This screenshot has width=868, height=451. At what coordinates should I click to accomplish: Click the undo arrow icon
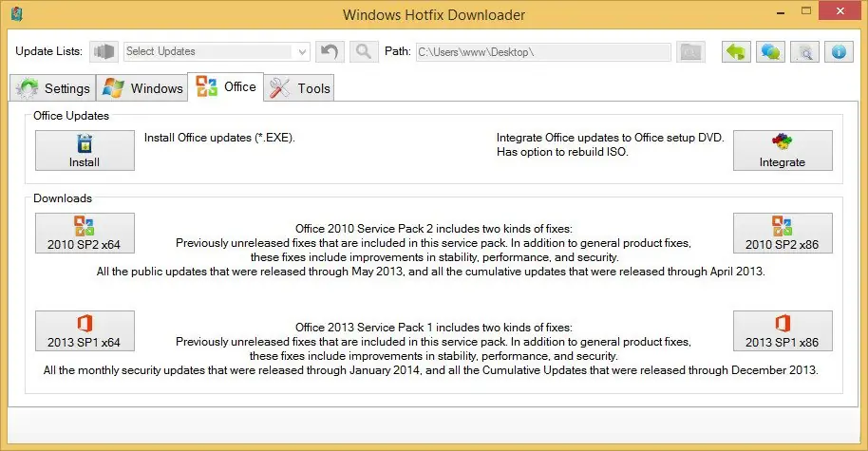330,51
